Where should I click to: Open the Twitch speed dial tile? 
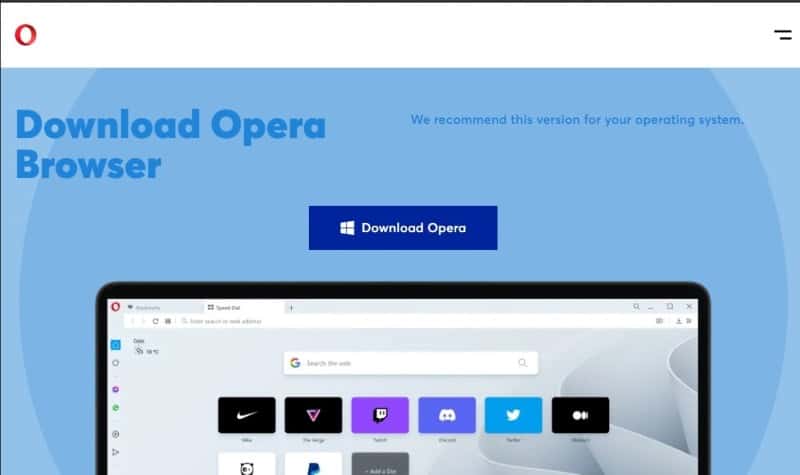pyautogui.click(x=380, y=415)
